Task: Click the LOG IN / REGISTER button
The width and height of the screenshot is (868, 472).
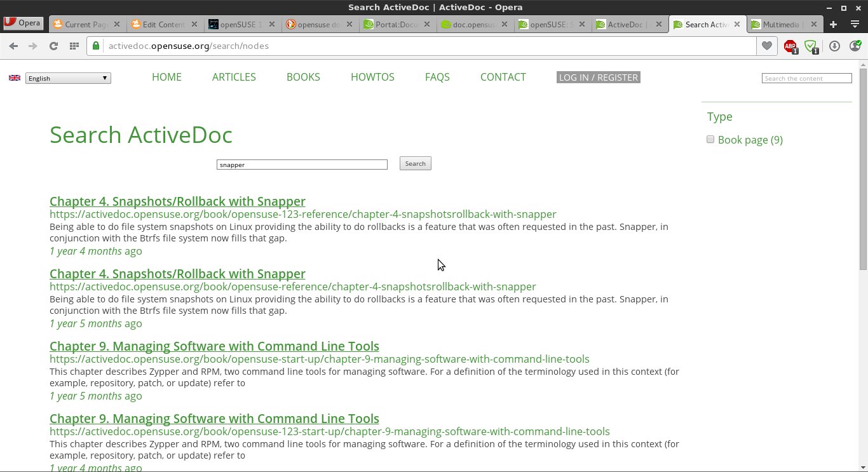Action: (599, 77)
